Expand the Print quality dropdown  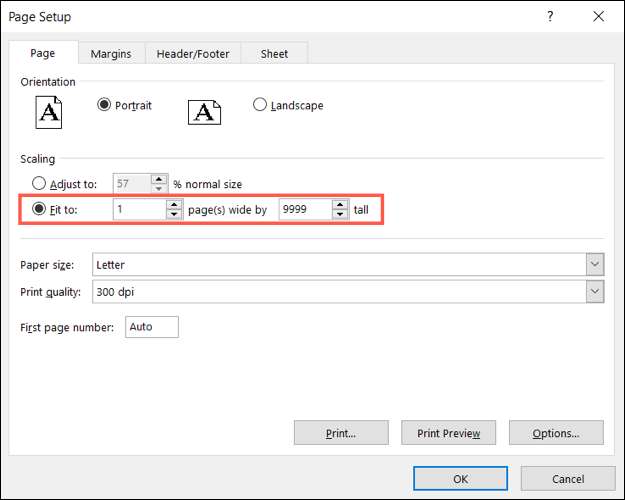(x=595, y=291)
